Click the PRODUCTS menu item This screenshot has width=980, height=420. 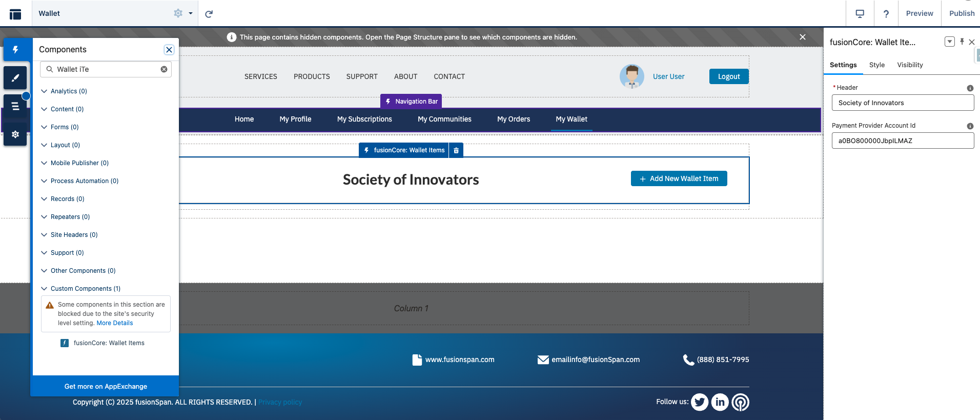(x=312, y=76)
